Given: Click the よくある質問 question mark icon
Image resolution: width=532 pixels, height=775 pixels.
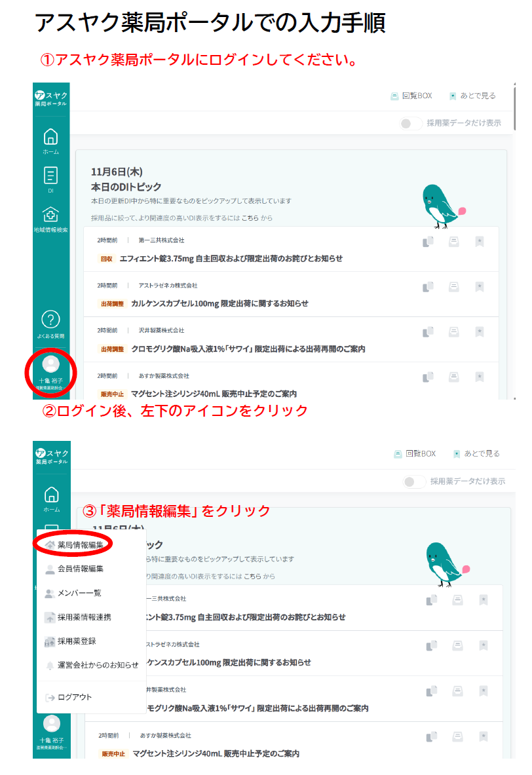Looking at the screenshot, I should [x=50, y=320].
